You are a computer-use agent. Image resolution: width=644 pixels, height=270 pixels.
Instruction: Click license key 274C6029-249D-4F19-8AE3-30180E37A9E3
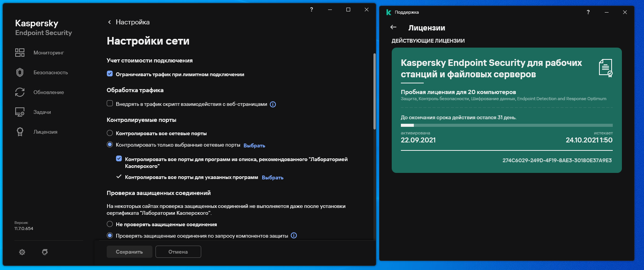(557, 160)
